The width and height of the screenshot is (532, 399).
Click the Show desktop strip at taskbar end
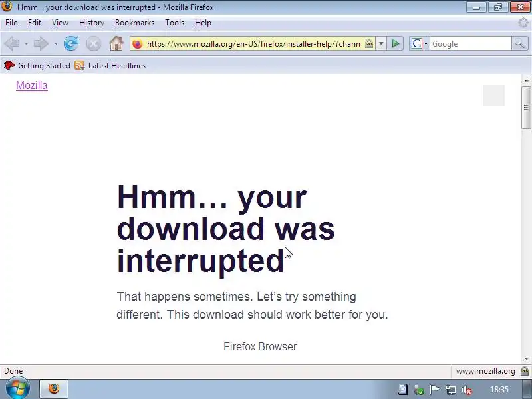coord(527,390)
